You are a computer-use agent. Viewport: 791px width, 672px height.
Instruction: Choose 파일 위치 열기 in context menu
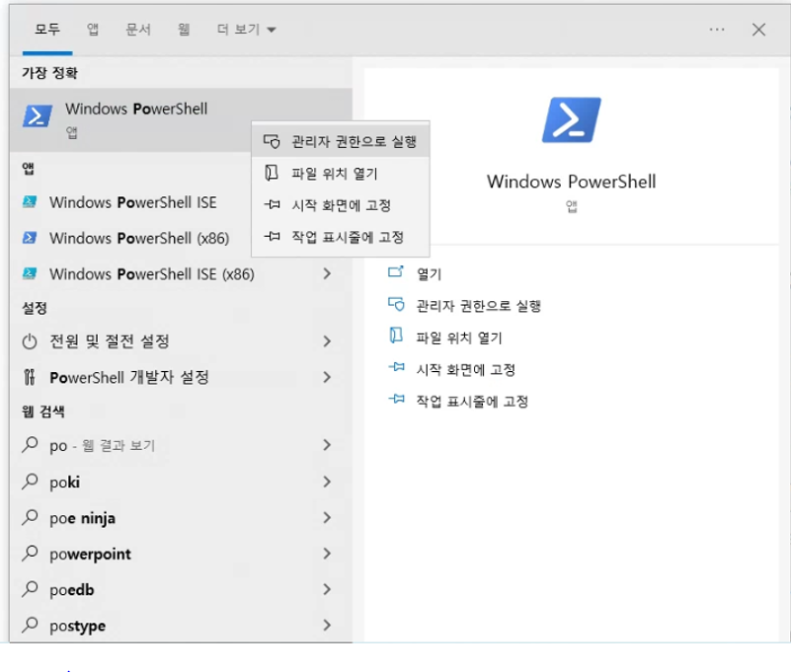pyautogui.click(x=341, y=174)
